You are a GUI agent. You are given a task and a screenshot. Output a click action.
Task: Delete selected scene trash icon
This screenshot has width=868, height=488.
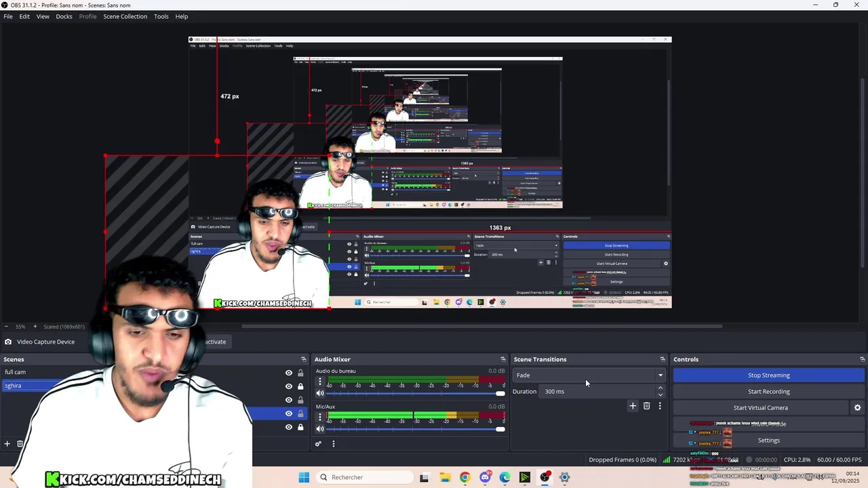[20, 444]
